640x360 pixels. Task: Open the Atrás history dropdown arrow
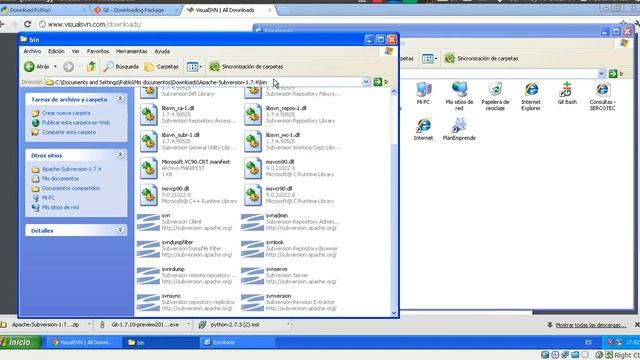[56, 67]
